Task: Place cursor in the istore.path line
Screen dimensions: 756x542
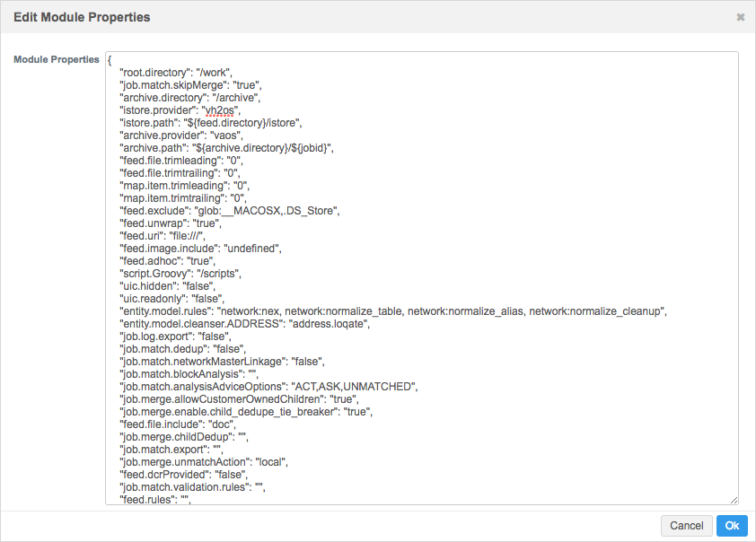Action: [214, 122]
